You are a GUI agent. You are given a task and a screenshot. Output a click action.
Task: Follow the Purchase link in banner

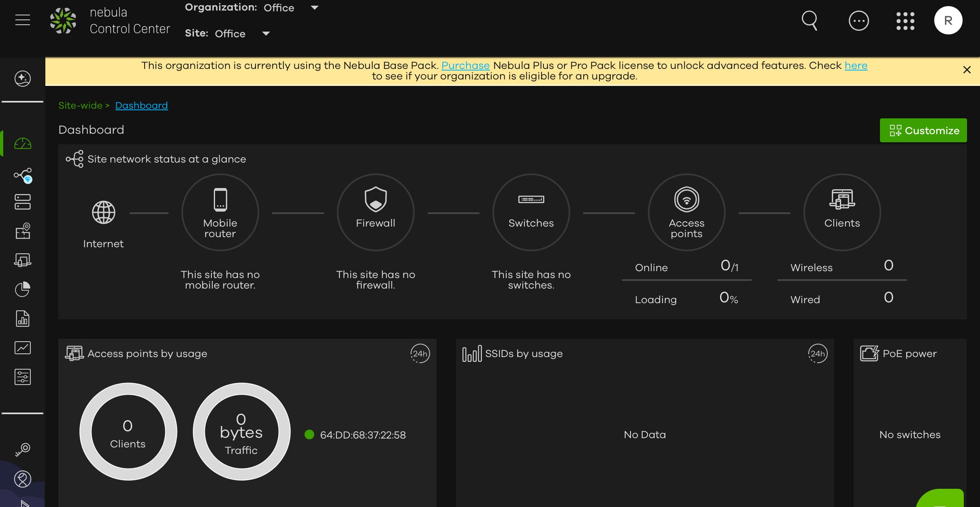coord(465,66)
